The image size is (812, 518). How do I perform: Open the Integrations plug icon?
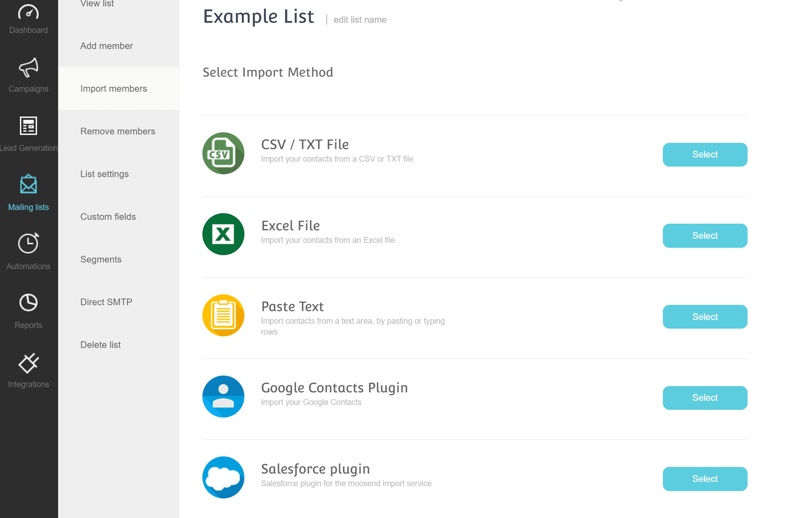pyautogui.click(x=28, y=363)
